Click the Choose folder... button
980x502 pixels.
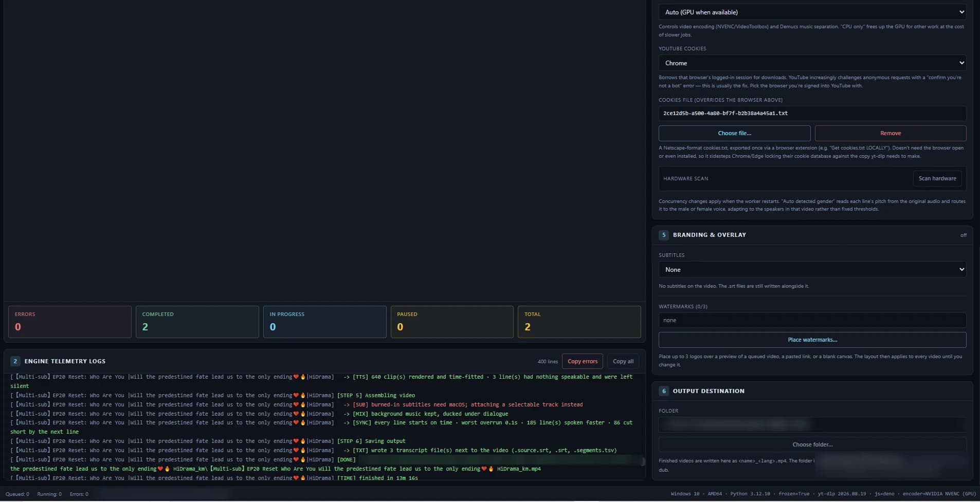click(812, 444)
